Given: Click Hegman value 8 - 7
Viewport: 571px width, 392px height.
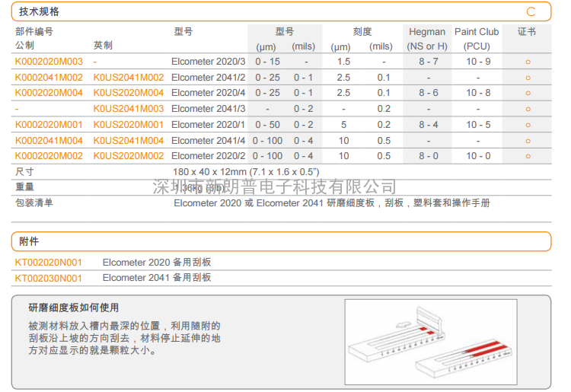Looking at the screenshot, I should click(x=428, y=62).
